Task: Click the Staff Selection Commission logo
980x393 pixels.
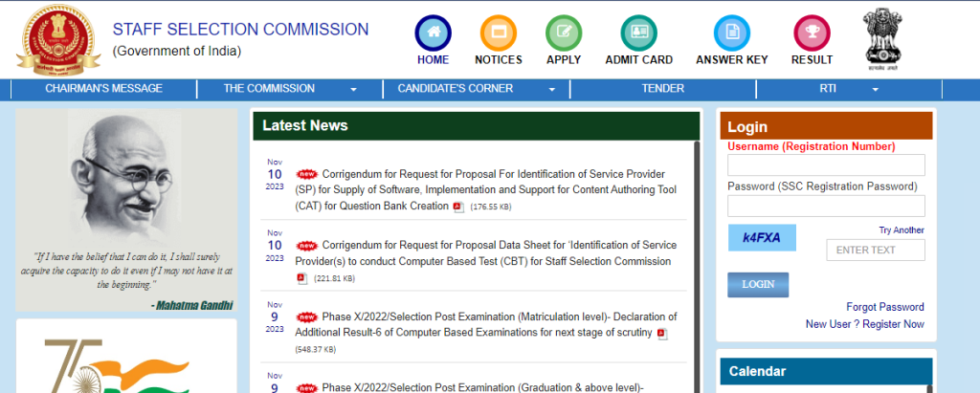Action: click(58, 40)
